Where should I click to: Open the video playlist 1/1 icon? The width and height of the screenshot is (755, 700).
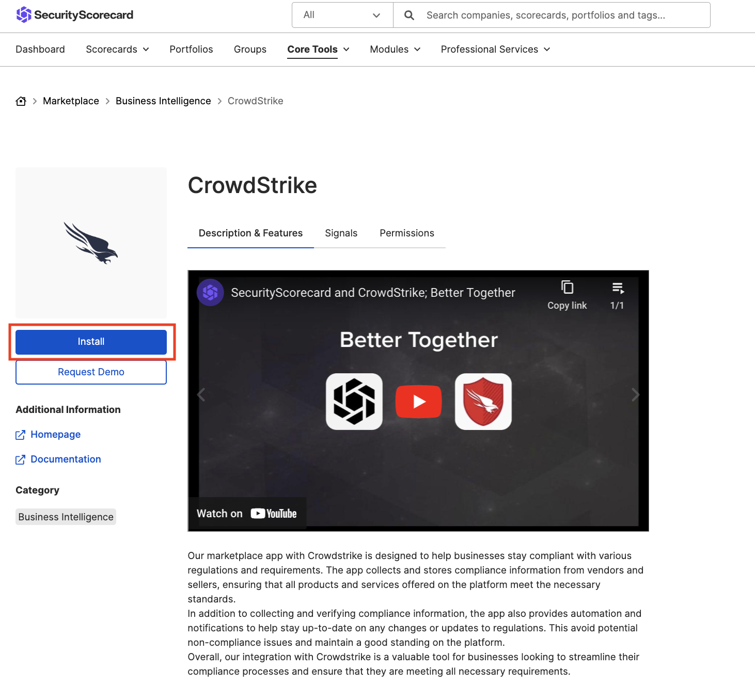click(617, 288)
